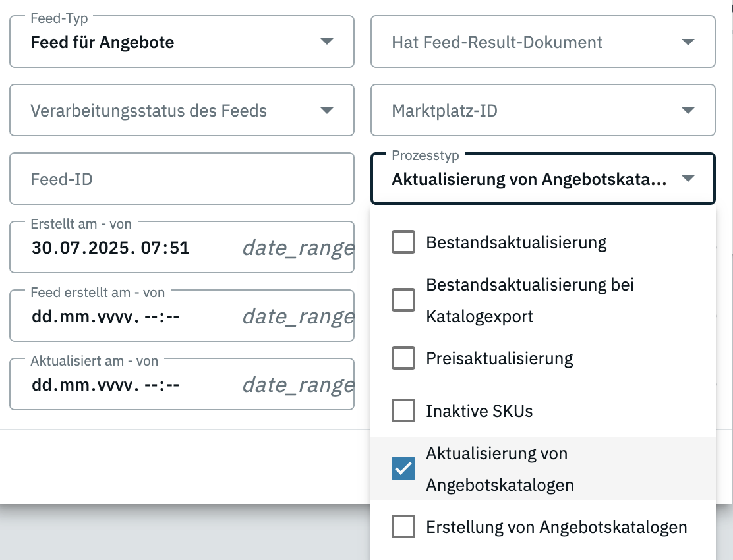Check Erstellung von Angebotskatalogen option
The height and width of the screenshot is (560, 733).
tap(403, 527)
